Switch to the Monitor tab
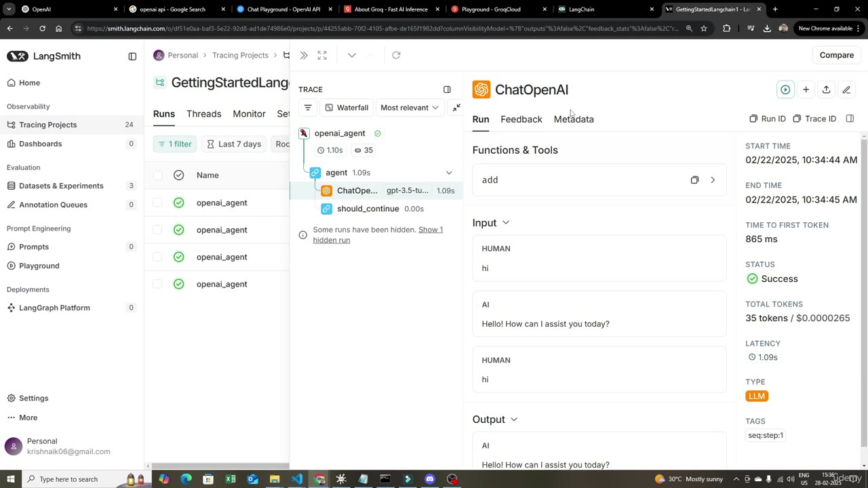 tap(249, 114)
